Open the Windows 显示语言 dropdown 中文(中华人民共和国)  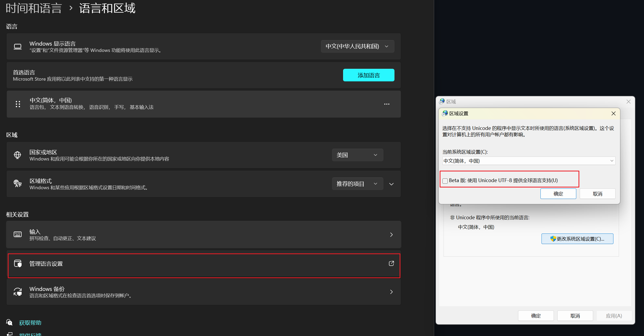[358, 46]
